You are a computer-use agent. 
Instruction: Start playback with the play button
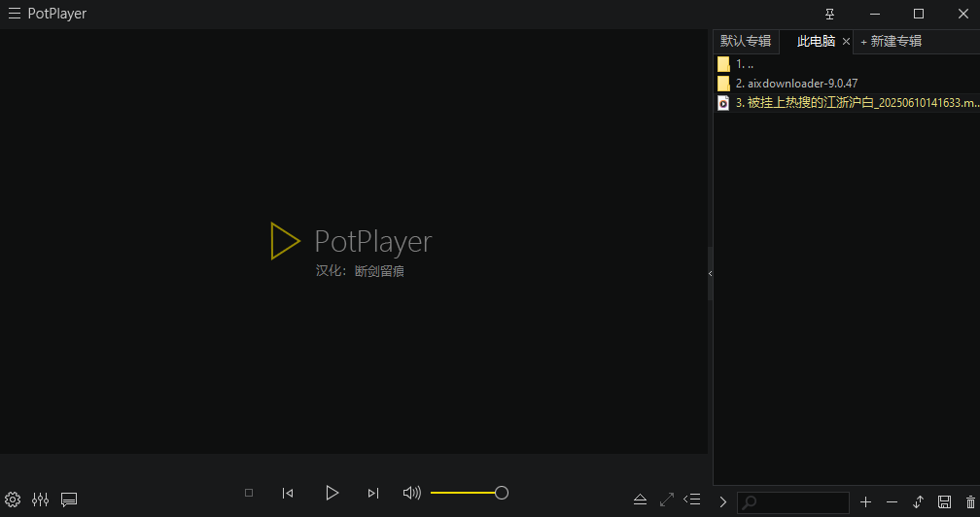332,494
